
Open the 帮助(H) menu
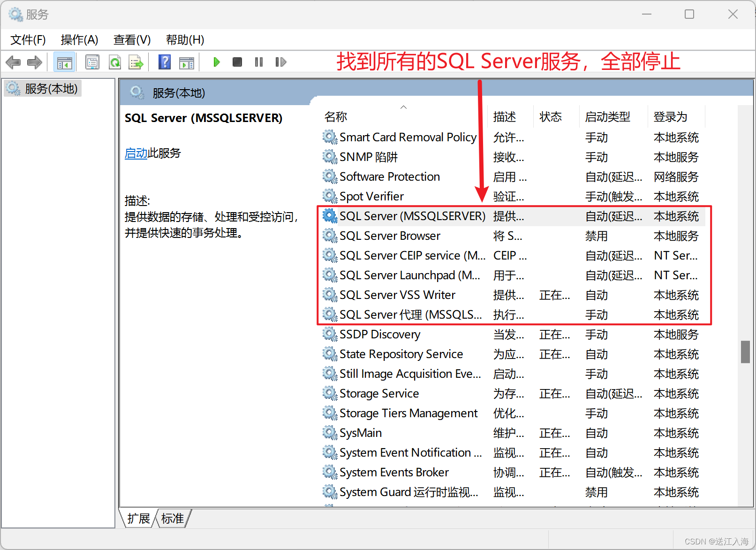click(x=185, y=40)
